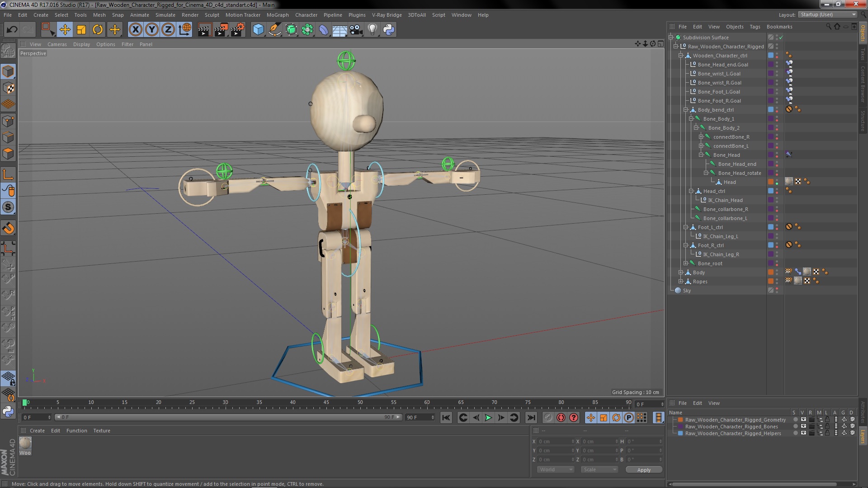Open viewport Cameras menu
The height and width of the screenshot is (488, 868).
click(57, 44)
